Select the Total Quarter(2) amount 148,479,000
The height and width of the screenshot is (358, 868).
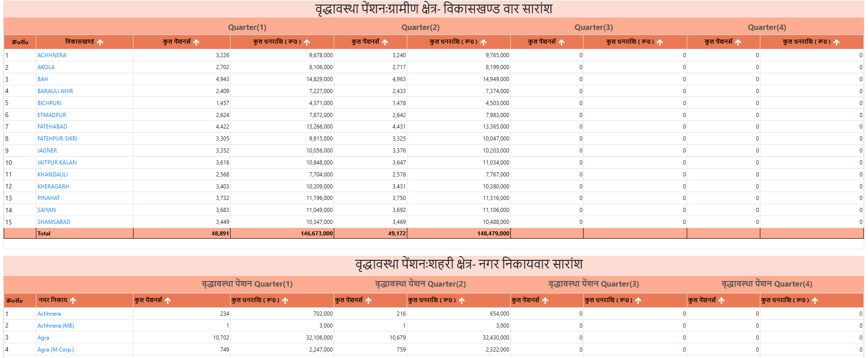493,234
